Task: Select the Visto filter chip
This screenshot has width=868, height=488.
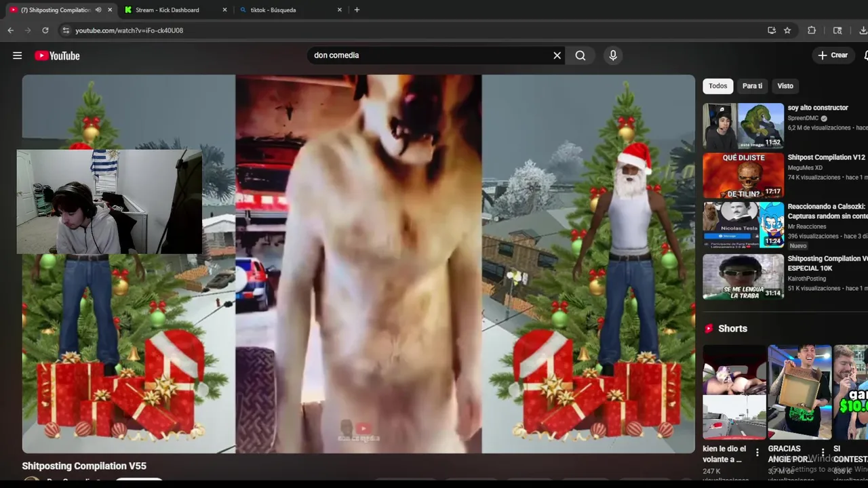Action: click(x=785, y=86)
